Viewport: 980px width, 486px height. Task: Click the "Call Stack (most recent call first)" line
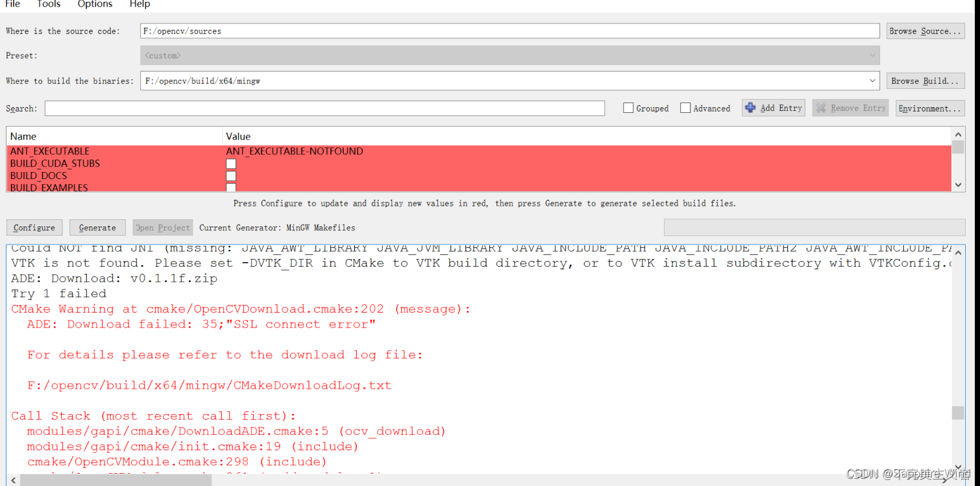(x=153, y=416)
